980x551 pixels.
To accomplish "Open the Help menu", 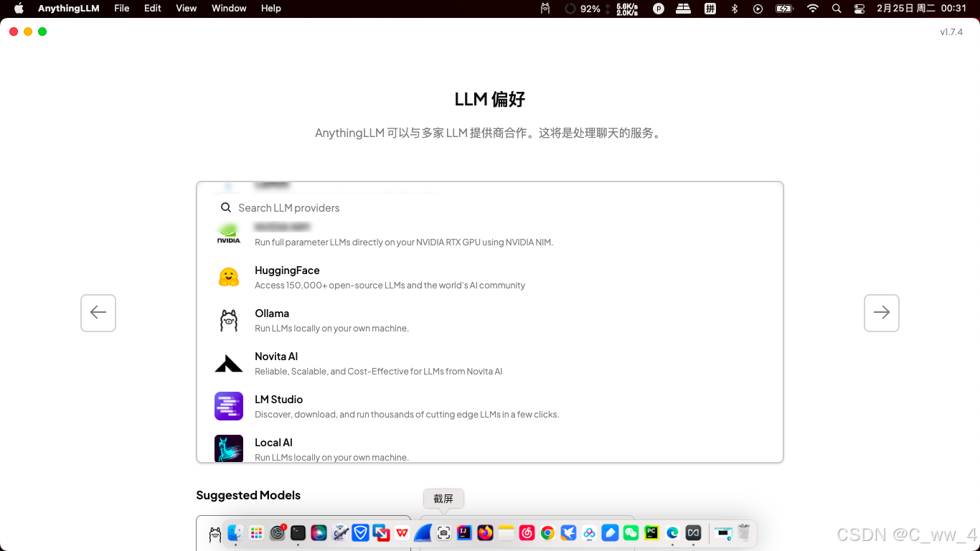I will click(271, 9).
